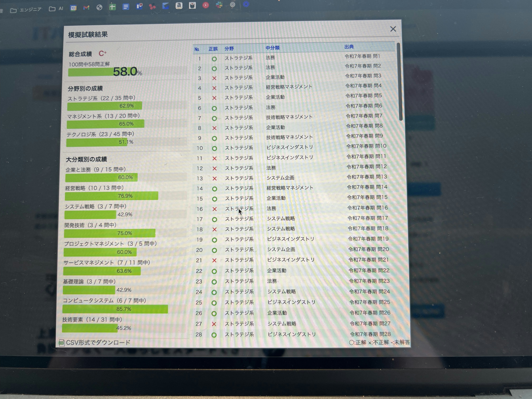Open the Slack bookmark icon
Screen dimensions: 532x399
[x=219, y=5]
